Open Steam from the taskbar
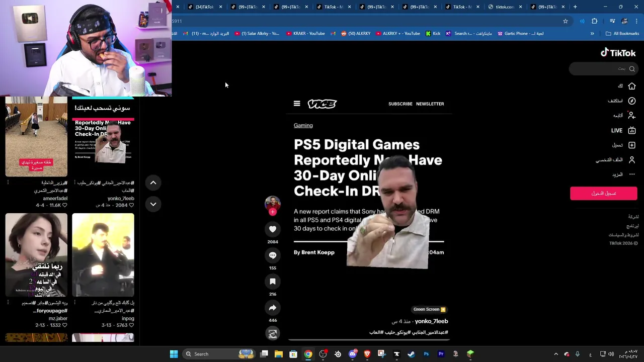Image resolution: width=644 pixels, height=362 pixels. (x=411, y=354)
